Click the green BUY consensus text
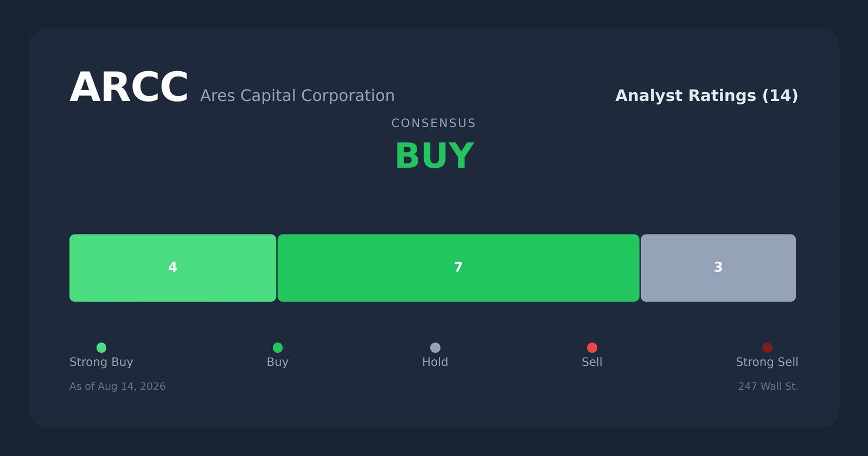Image resolution: width=868 pixels, height=456 pixels. pos(434,156)
